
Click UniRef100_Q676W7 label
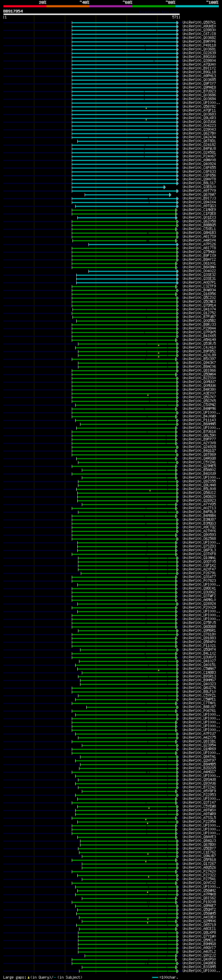point(199,195)
